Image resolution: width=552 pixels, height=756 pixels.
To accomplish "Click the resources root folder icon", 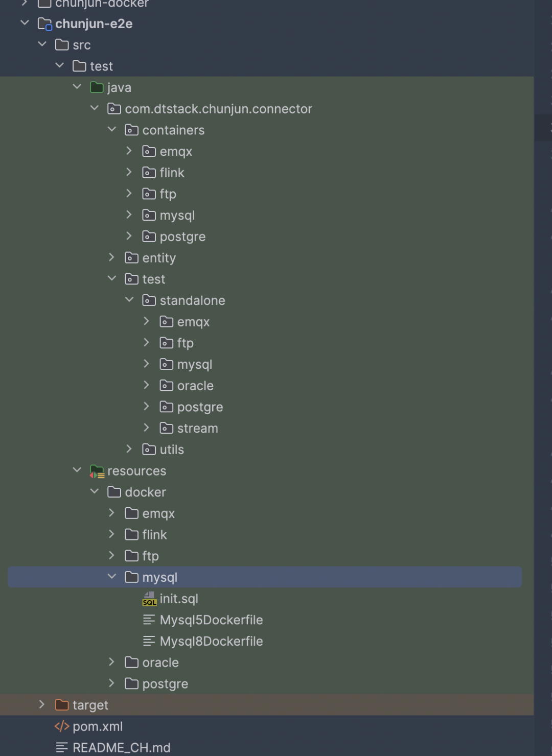I will [x=97, y=471].
